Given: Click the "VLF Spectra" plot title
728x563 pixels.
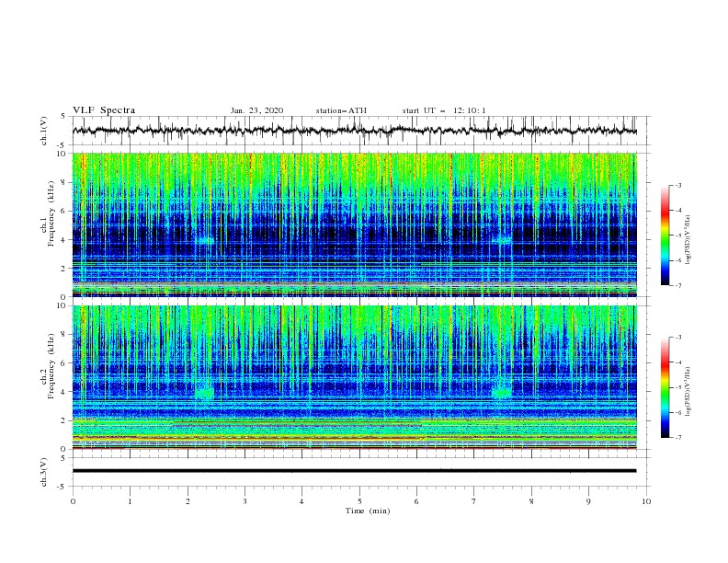Looking at the screenshot, I should point(104,110).
